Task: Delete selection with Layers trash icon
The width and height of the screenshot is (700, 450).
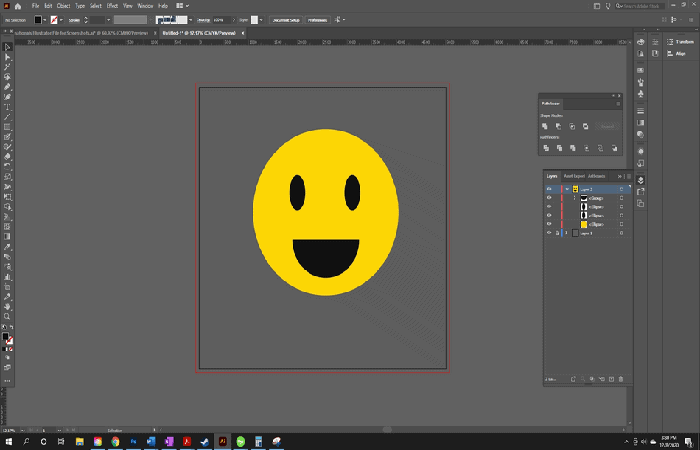Action: (x=621, y=379)
